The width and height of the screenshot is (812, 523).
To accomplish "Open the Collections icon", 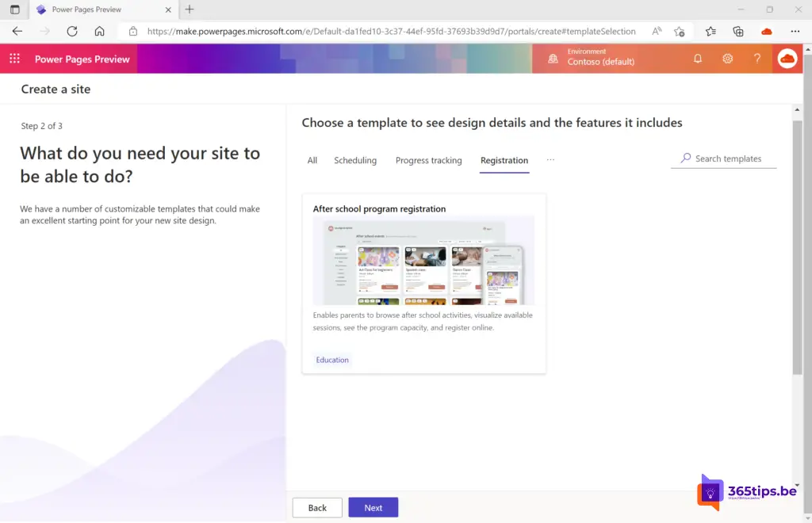I will tap(738, 32).
